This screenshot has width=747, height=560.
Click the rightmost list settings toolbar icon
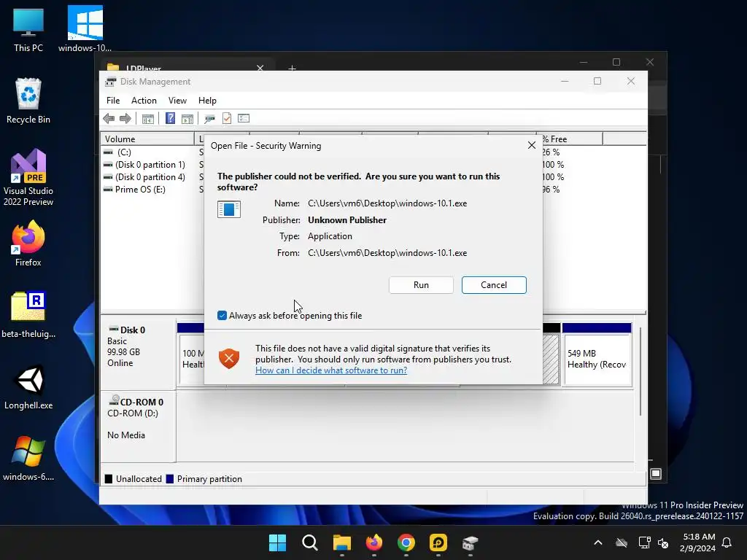coord(244,119)
